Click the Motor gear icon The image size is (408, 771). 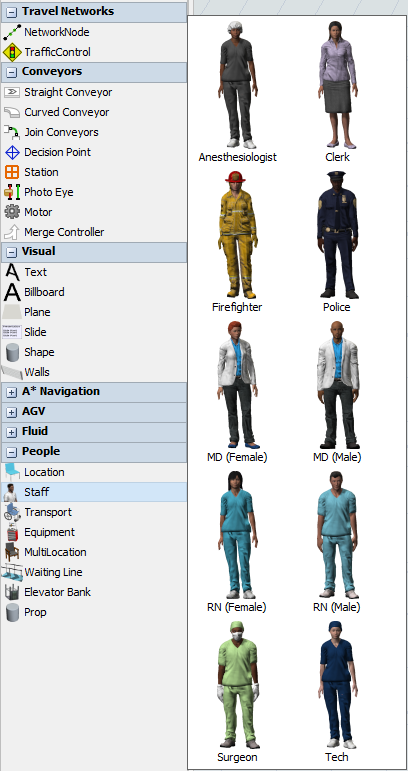pyautogui.click(x=12, y=212)
